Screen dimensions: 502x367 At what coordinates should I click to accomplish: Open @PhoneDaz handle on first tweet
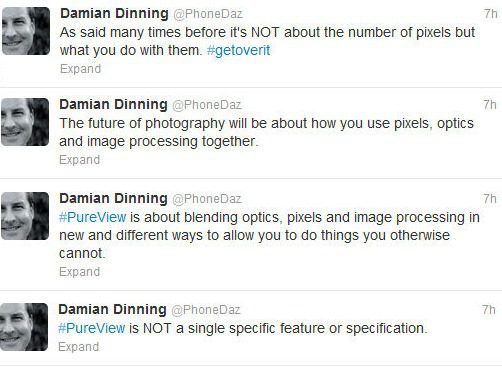(208, 14)
